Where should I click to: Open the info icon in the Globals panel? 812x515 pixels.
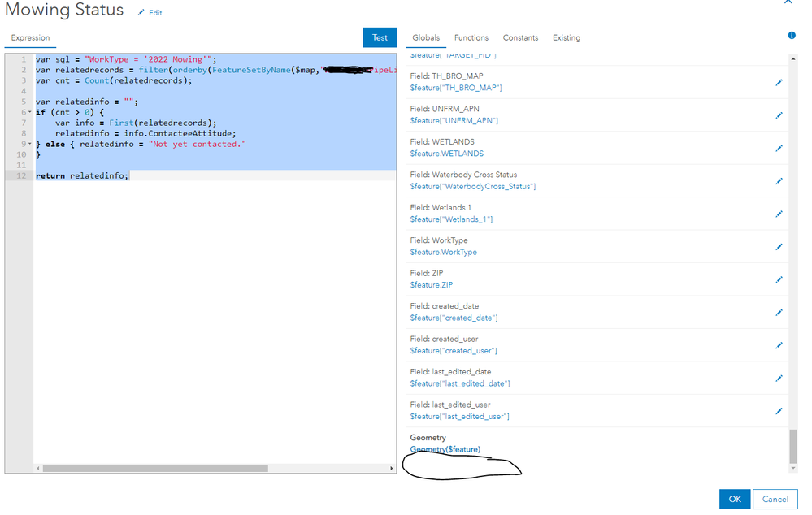pyautogui.click(x=792, y=35)
